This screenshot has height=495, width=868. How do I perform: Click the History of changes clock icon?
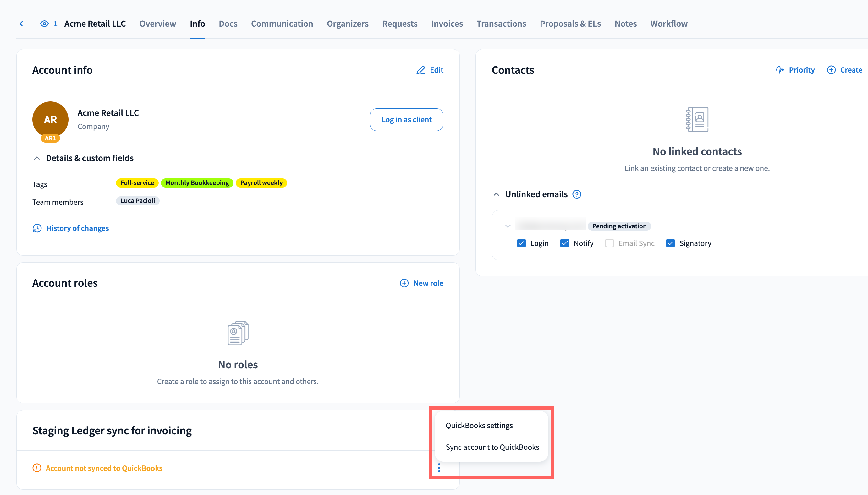pos(37,228)
